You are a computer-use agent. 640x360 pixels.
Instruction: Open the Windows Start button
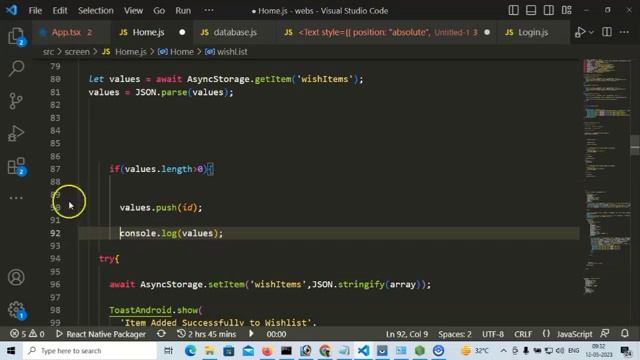[x=11, y=351]
